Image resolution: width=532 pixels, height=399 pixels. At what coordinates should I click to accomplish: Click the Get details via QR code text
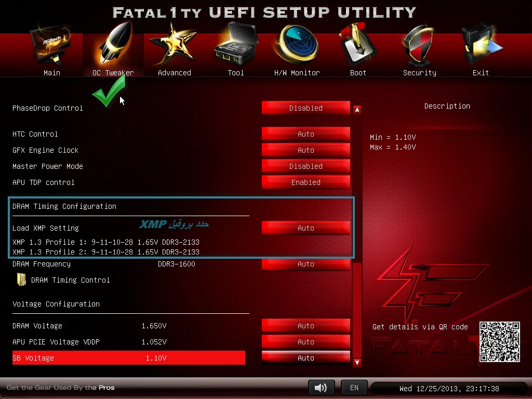(x=420, y=327)
